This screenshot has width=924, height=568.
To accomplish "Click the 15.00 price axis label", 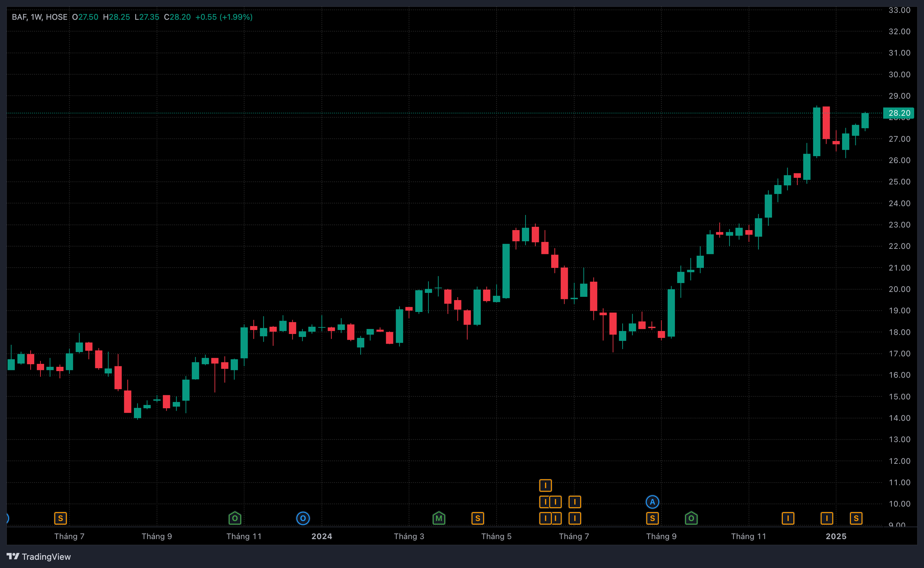I will coord(899,397).
